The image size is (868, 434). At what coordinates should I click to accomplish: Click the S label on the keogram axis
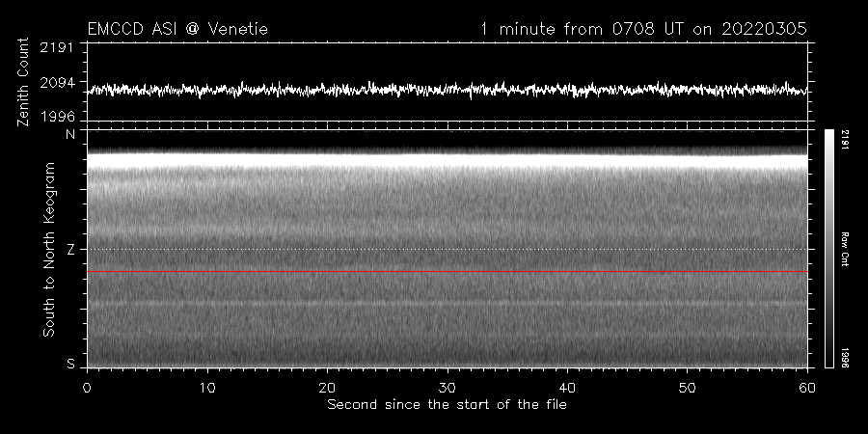pos(70,364)
